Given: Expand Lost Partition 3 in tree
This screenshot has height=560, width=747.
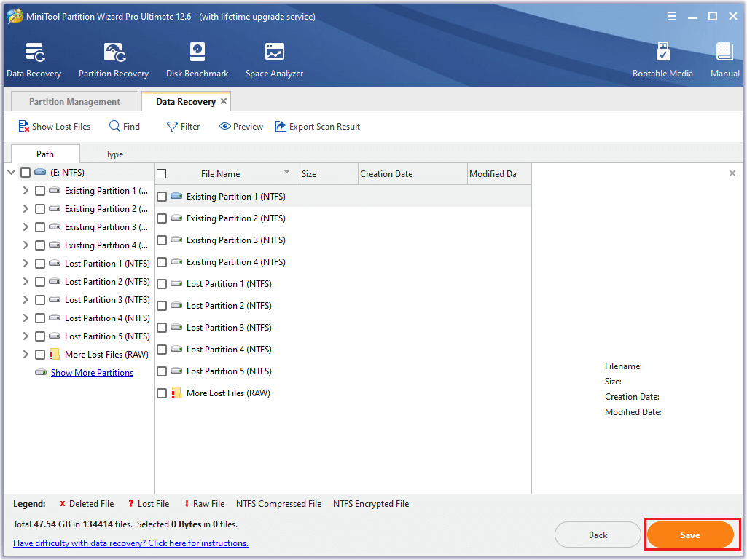Looking at the screenshot, I should pos(26,299).
